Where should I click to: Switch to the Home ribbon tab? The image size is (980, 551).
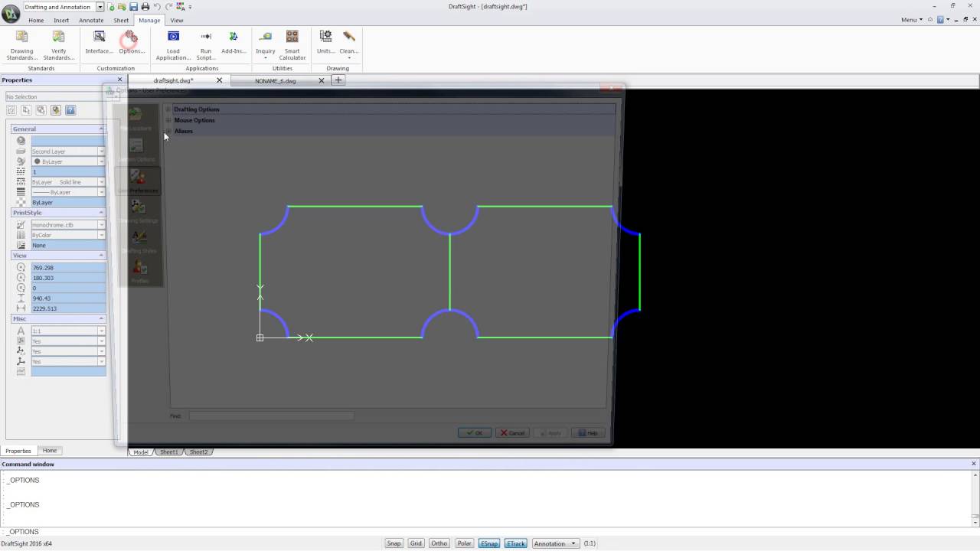click(x=36, y=21)
